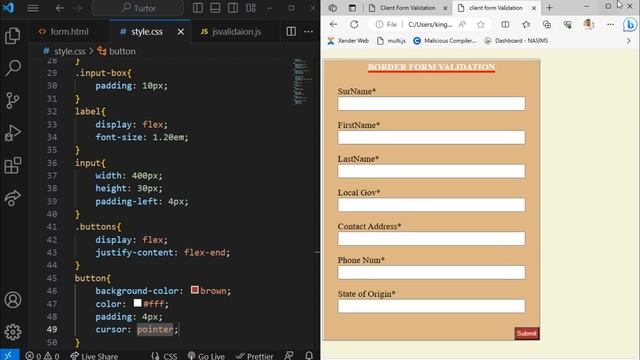Open the Edge tab actions menu

pyautogui.click(x=352, y=8)
